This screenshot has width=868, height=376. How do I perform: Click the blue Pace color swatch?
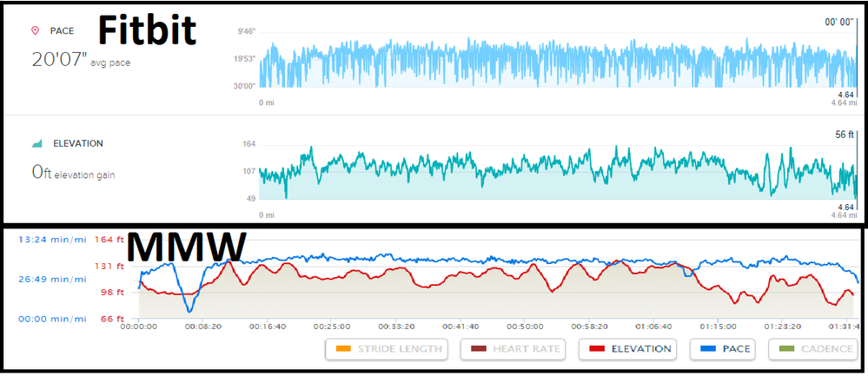[708, 349]
